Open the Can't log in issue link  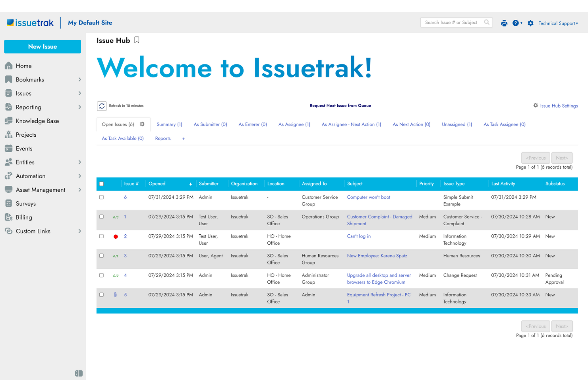click(358, 236)
